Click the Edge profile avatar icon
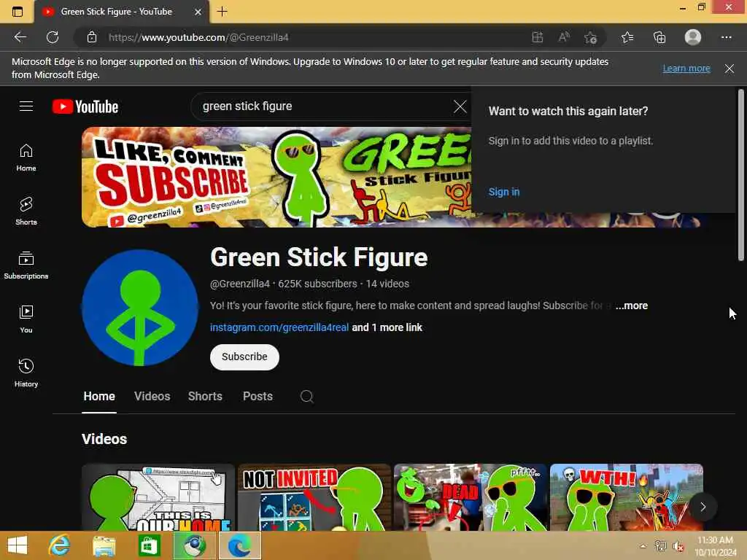This screenshot has width=747, height=560. coord(693,37)
